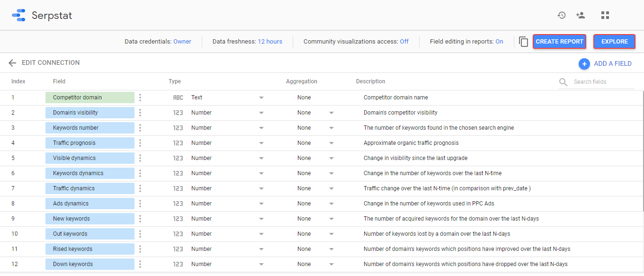Click the Create Report button
The width and height of the screenshot is (644, 276).
[559, 42]
